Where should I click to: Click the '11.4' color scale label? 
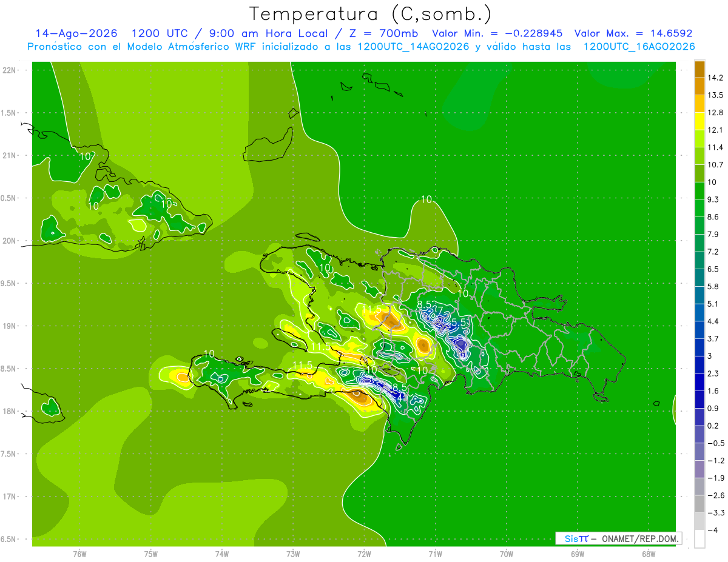pos(716,147)
